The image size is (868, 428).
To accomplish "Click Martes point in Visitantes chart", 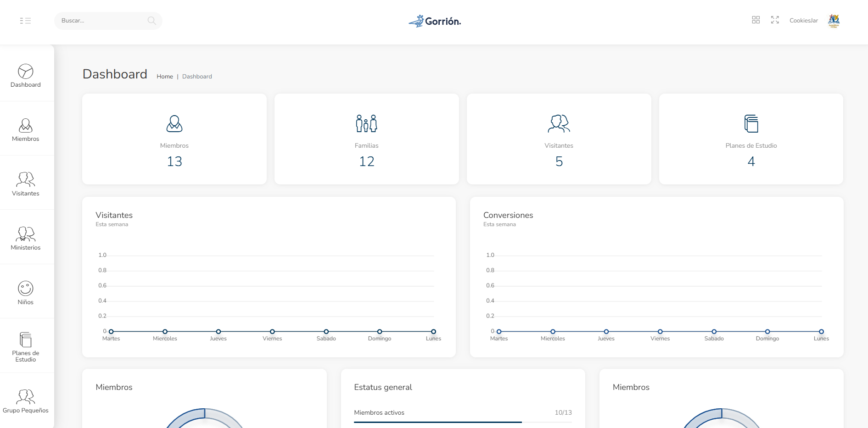I will [111, 332].
